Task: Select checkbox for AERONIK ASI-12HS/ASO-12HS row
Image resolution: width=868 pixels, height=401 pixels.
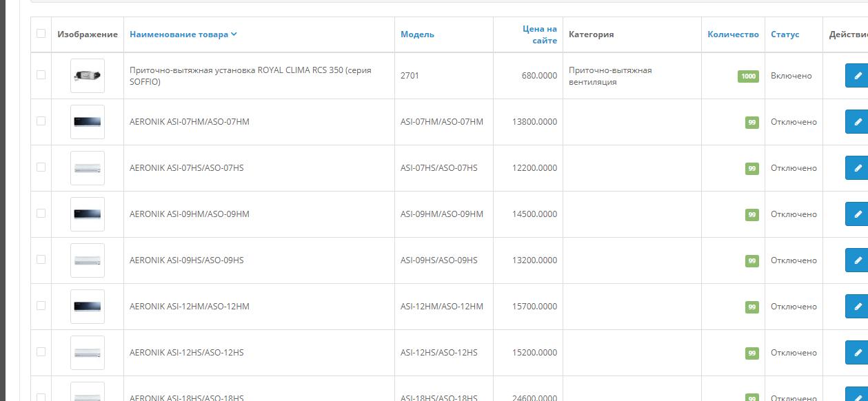Action: pos(41,351)
